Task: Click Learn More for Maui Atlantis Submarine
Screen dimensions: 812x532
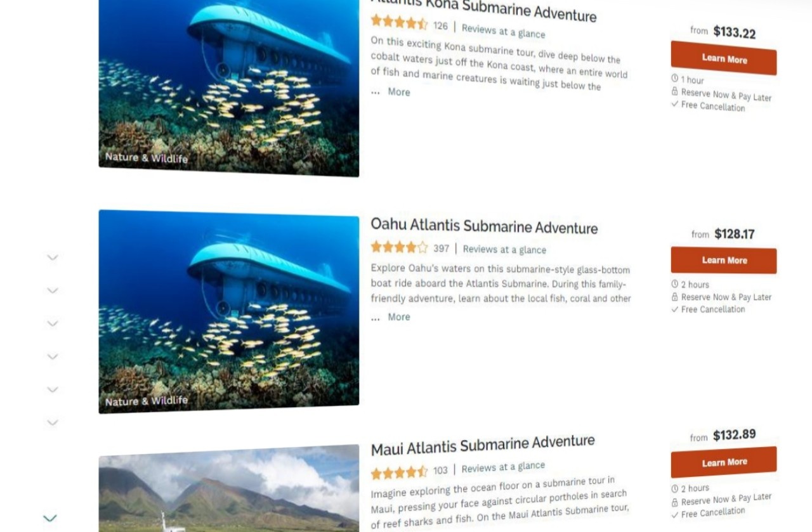Action: coord(724,462)
